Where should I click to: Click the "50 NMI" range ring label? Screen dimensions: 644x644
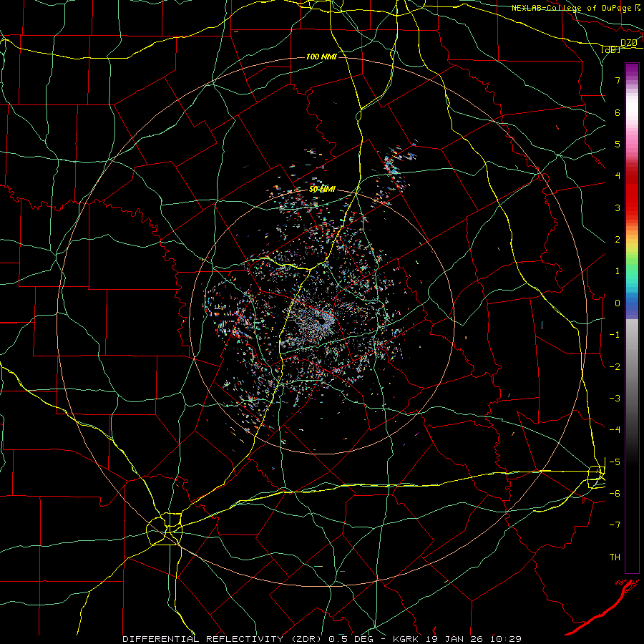(x=322, y=190)
